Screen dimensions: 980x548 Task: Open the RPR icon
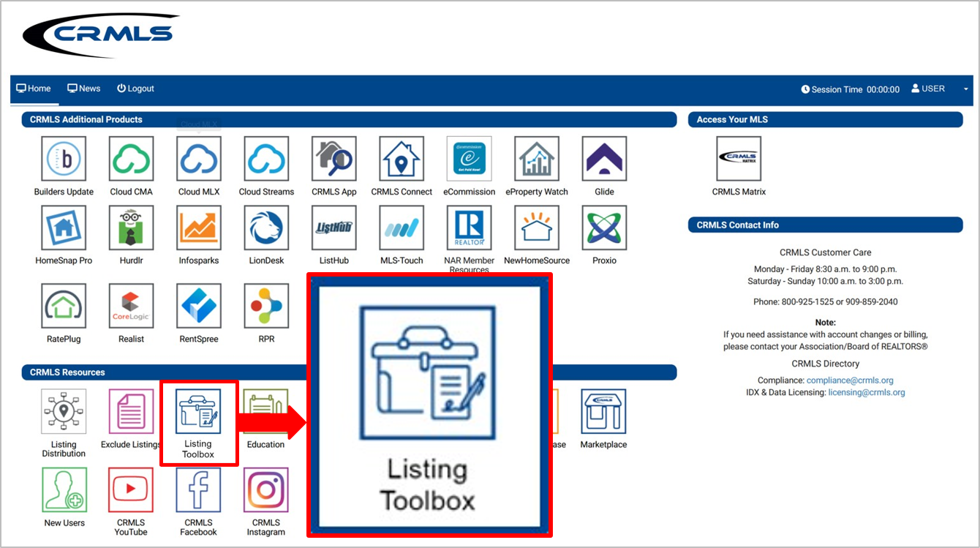[266, 306]
